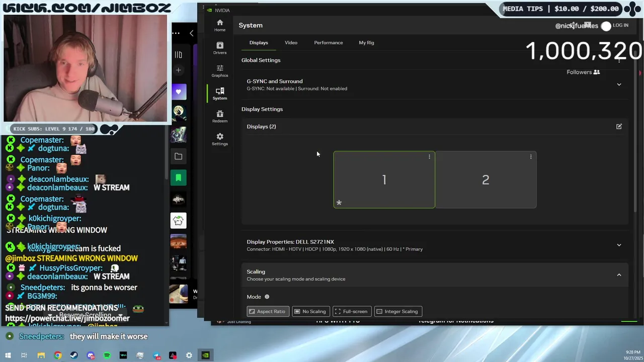The image size is (644, 362).
Task: Choose No Scaling mode
Action: click(310, 311)
